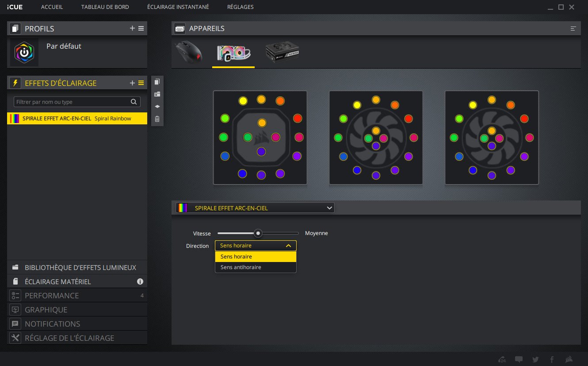Select the red LED on pump block

[298, 118]
